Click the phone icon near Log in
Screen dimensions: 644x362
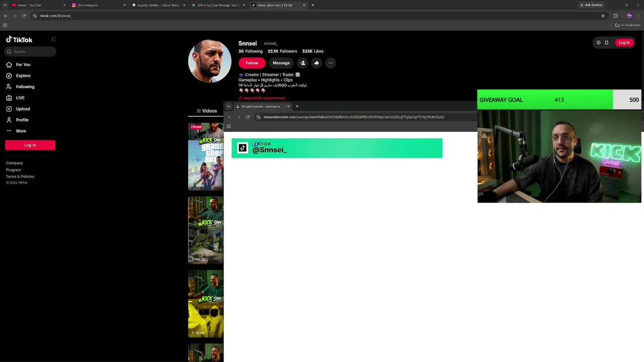tap(607, 43)
